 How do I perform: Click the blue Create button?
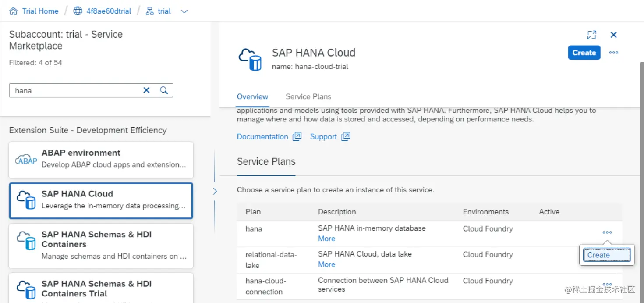pyautogui.click(x=584, y=53)
